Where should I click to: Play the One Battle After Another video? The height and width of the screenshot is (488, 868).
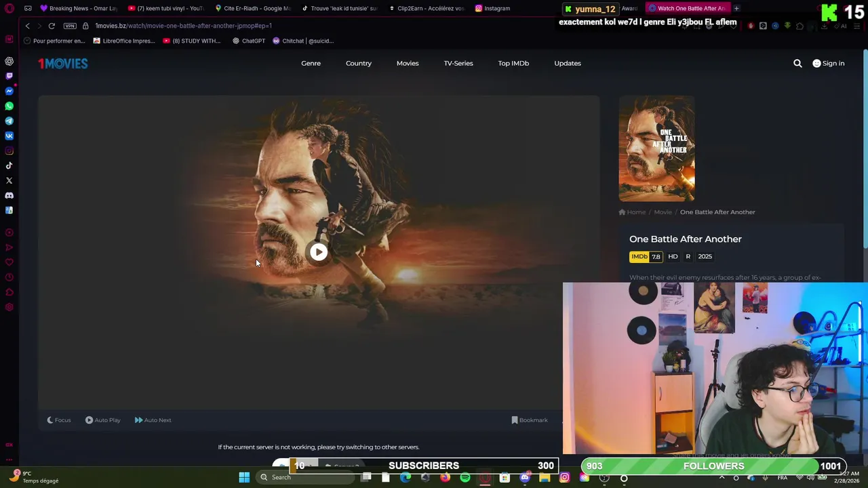[318, 252]
